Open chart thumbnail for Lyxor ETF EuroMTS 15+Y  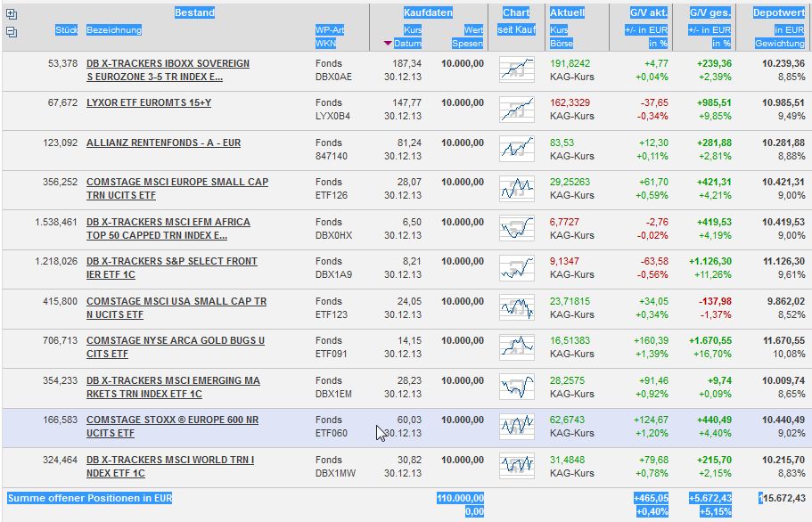517,110
